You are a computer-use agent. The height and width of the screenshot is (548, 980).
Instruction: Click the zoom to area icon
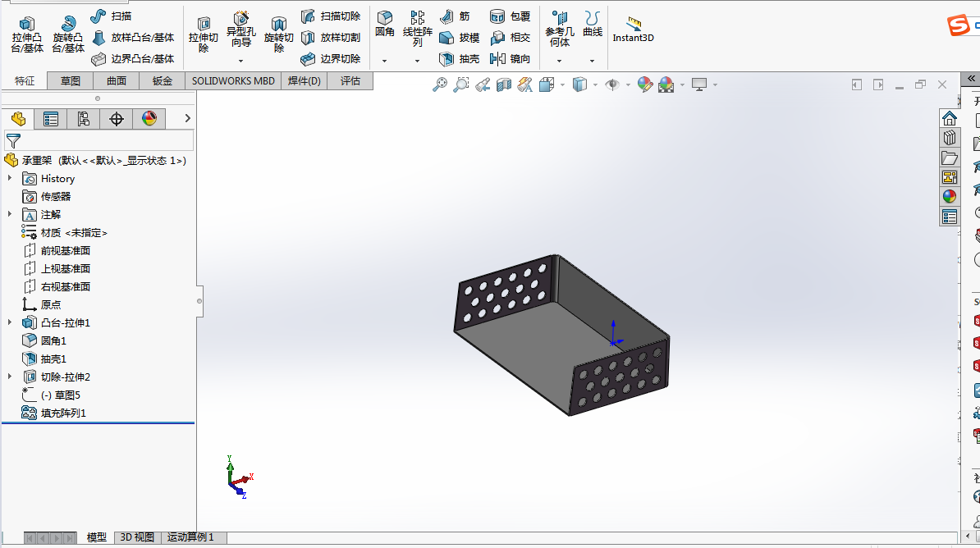[461, 84]
